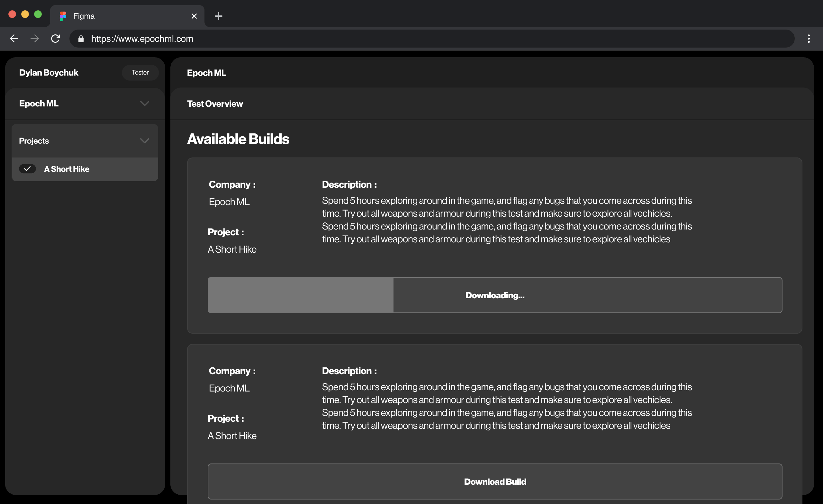This screenshot has height=504, width=823.
Task: Click the browser forward arrow
Action: click(35, 39)
